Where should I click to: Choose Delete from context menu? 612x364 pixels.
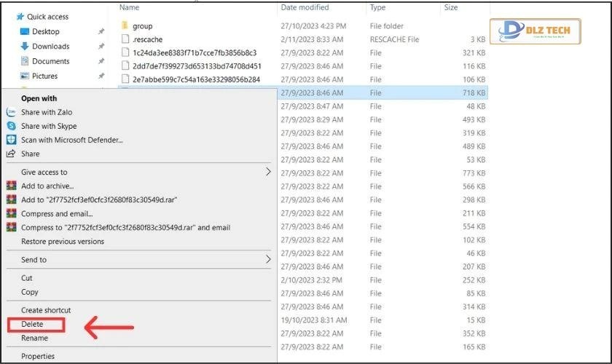pyautogui.click(x=32, y=324)
